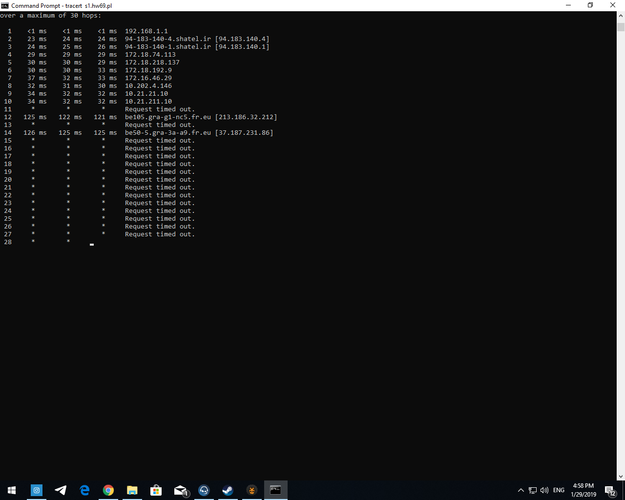
Task: Open the Action Center notifications icon
Action: (610, 490)
